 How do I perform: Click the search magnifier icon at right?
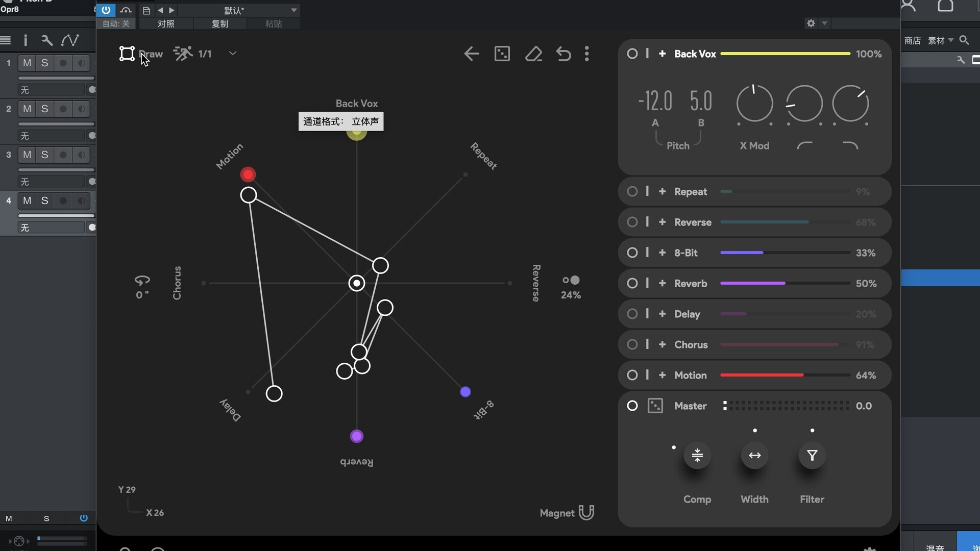point(964,40)
